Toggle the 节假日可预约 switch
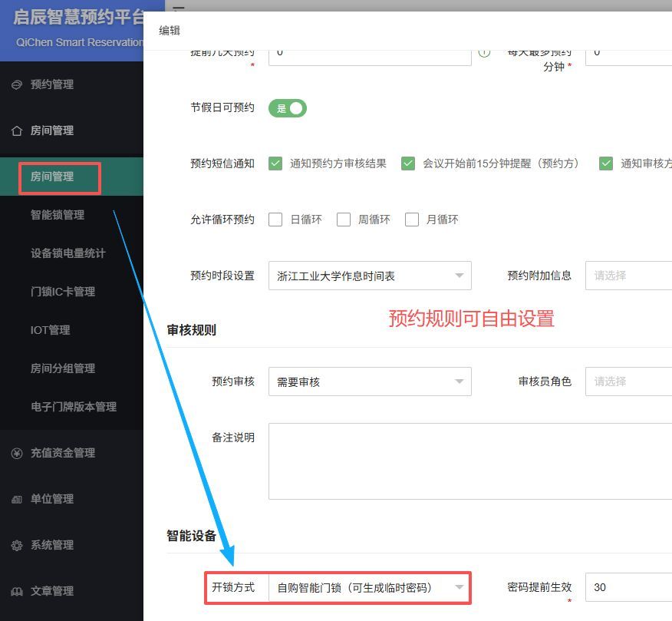This screenshot has width=672, height=621. 287,108
